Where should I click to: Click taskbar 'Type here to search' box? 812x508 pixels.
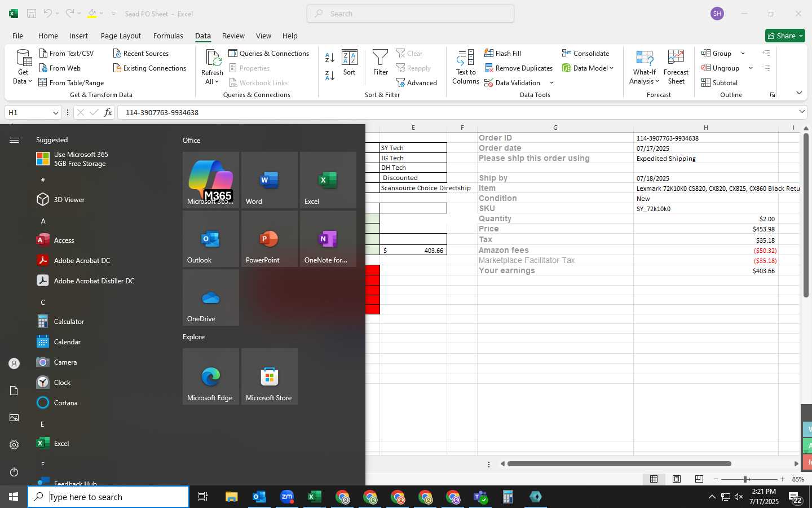[x=108, y=497]
